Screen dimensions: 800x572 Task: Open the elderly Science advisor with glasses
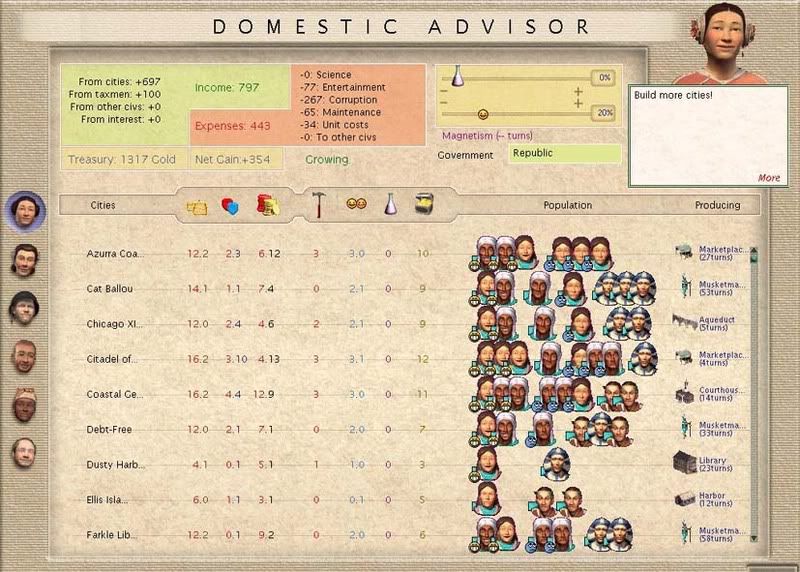23,453
